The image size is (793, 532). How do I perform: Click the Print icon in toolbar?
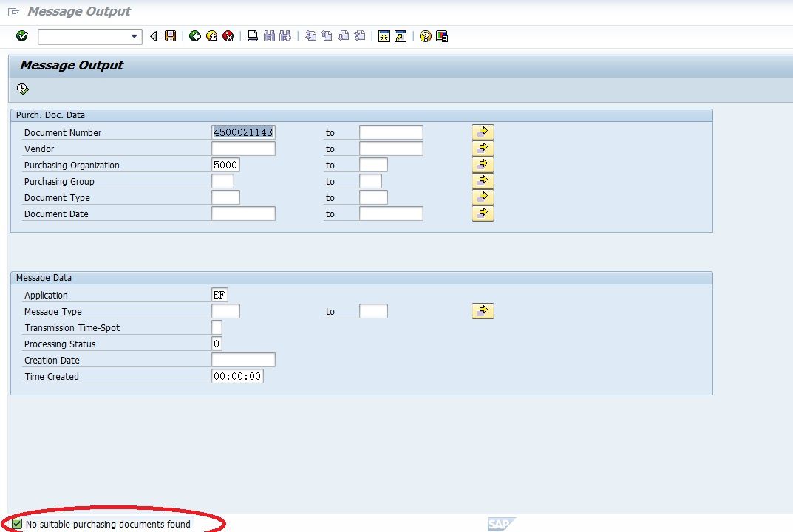(253, 36)
